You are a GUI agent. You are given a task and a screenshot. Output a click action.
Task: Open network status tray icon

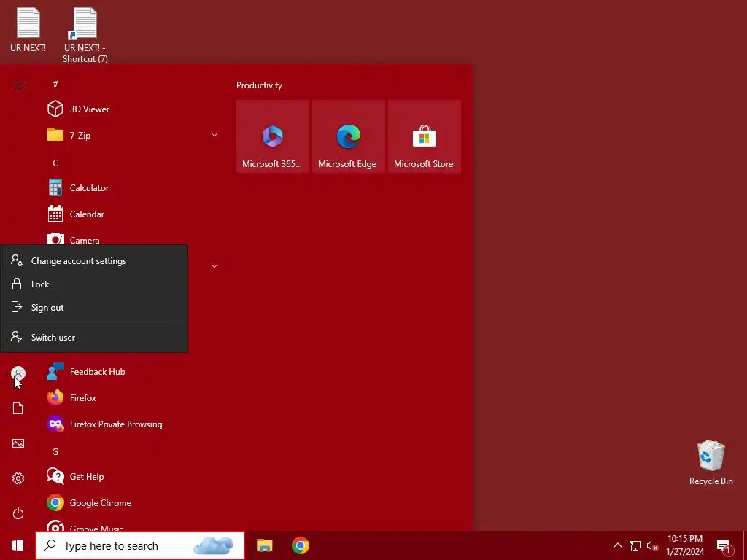635,545
